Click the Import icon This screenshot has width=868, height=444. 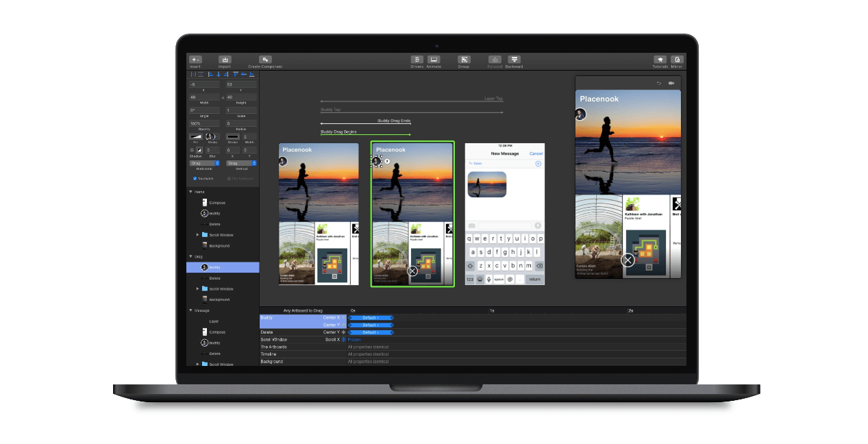click(224, 60)
